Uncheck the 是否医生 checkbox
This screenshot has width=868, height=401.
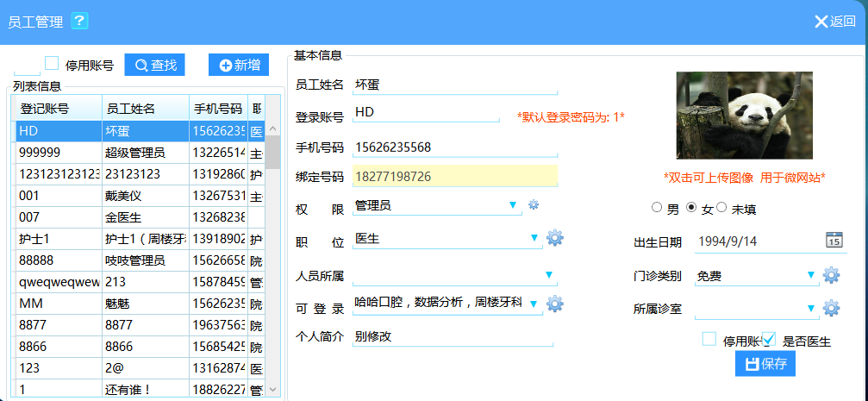(x=769, y=338)
